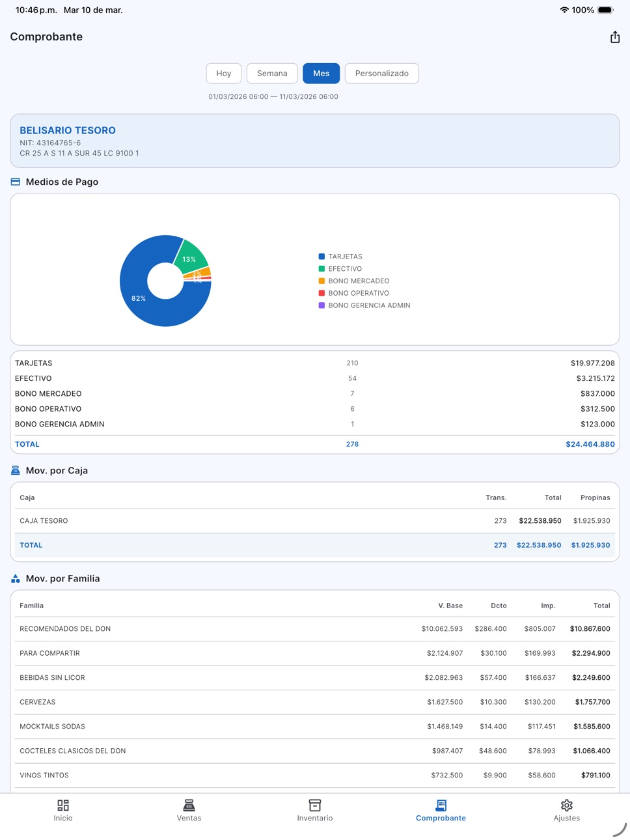Click the TARJETAS legend color swatch
630x840 pixels.
(x=322, y=257)
